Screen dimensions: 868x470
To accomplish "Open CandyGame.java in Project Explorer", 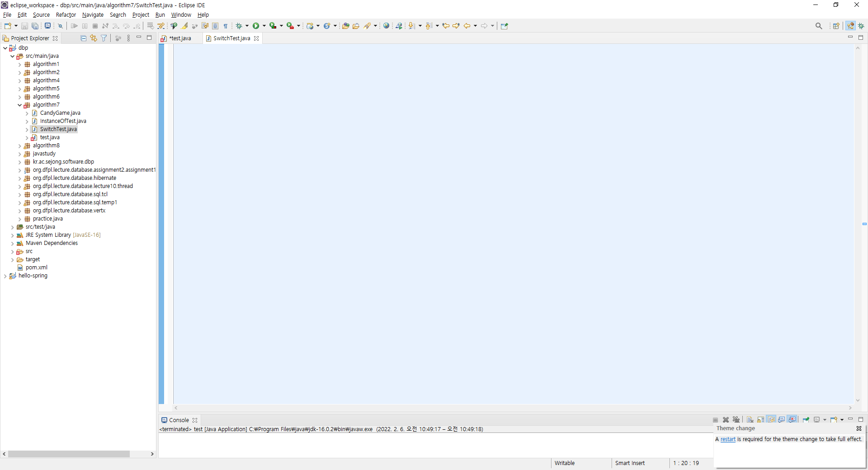I will [x=60, y=113].
